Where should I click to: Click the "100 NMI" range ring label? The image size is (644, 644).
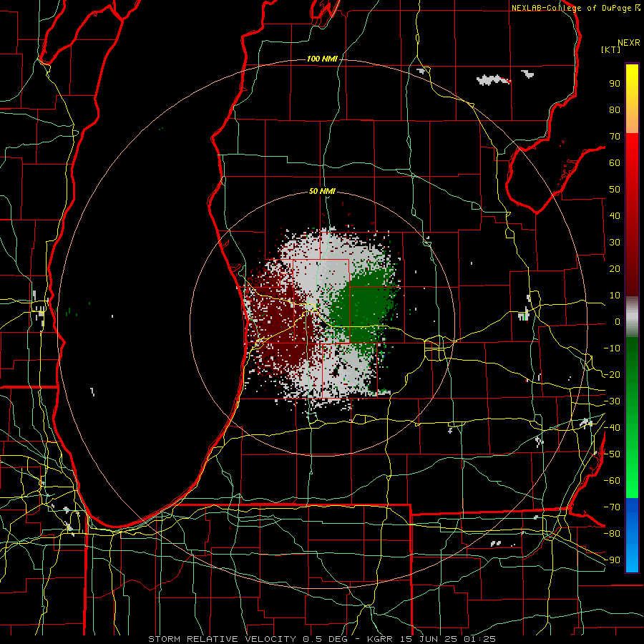point(322,59)
